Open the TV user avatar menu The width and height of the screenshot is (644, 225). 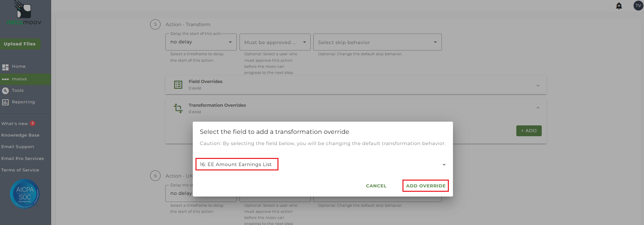pyautogui.click(x=638, y=6)
